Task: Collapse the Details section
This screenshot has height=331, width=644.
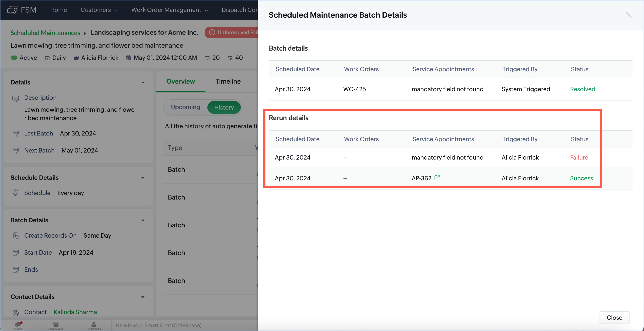Action: pyautogui.click(x=143, y=83)
